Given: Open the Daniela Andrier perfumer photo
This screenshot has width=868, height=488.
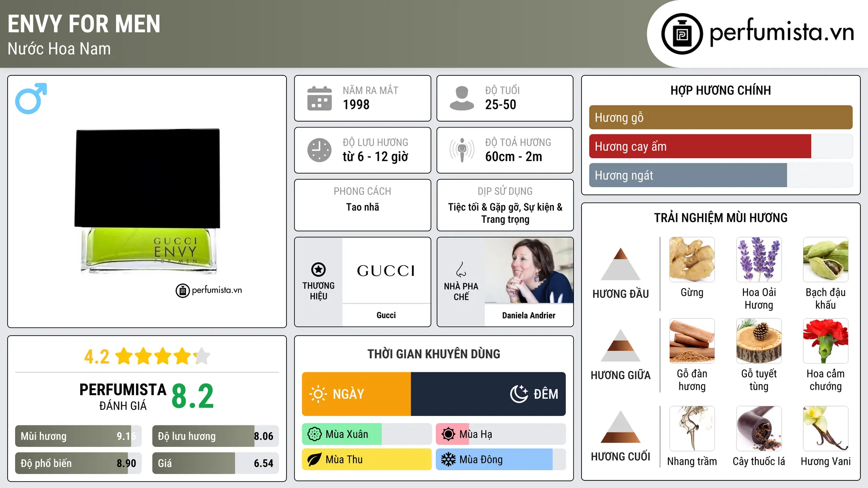Looking at the screenshot, I should [529, 270].
